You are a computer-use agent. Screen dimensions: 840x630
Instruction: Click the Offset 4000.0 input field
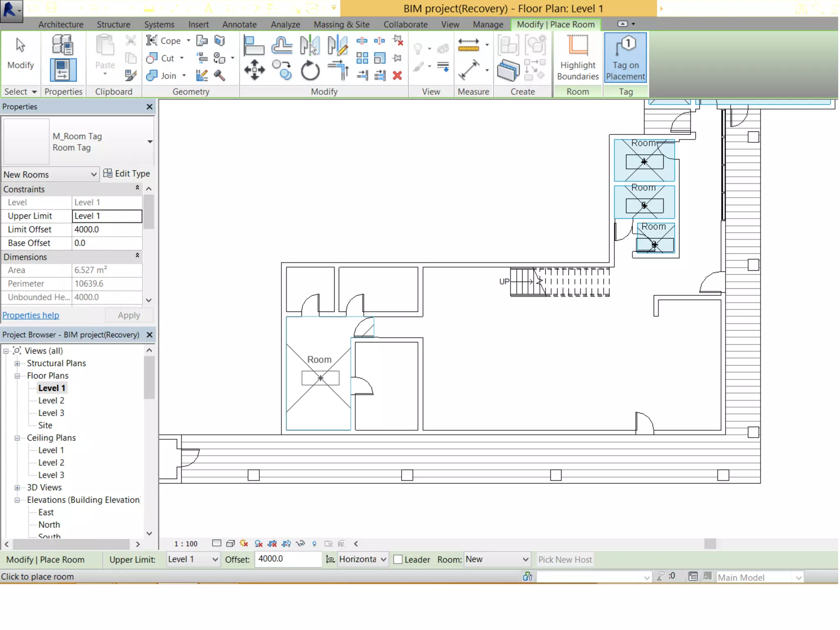coord(287,559)
